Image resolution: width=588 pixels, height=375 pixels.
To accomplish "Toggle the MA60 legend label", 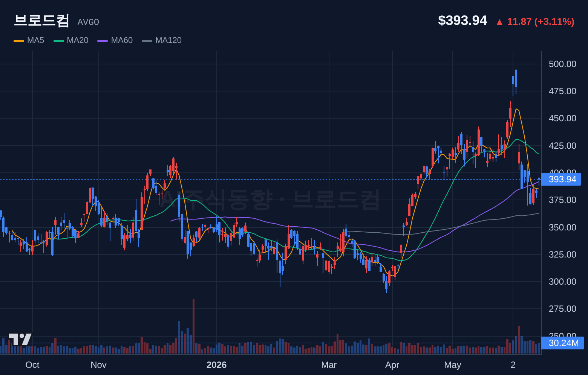I will click(122, 40).
